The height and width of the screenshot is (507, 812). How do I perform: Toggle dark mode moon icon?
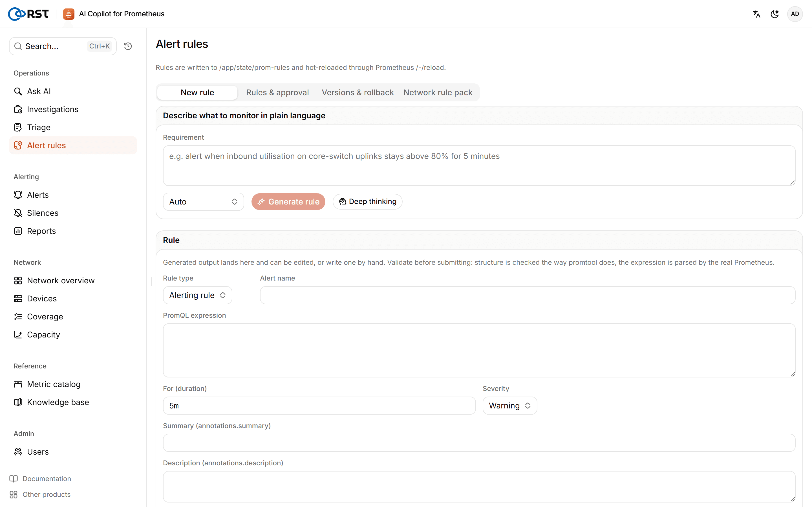coord(775,14)
